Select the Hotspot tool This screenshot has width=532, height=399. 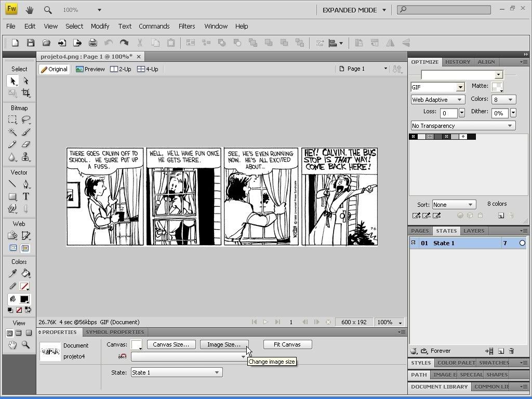coord(12,235)
